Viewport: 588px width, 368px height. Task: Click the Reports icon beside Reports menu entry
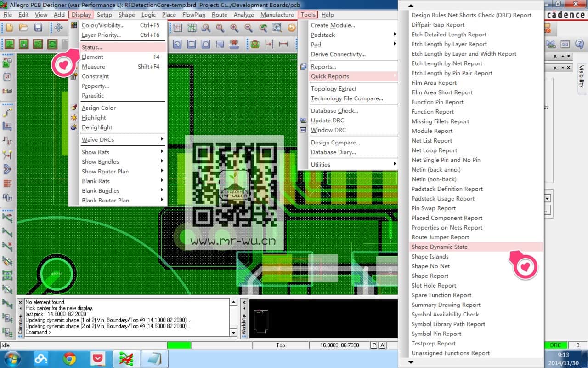[x=303, y=67]
